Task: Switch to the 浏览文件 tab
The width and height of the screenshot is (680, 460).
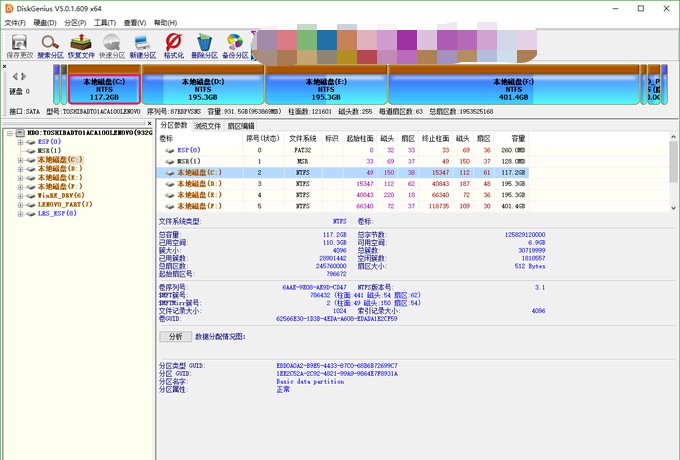Action: (207, 126)
